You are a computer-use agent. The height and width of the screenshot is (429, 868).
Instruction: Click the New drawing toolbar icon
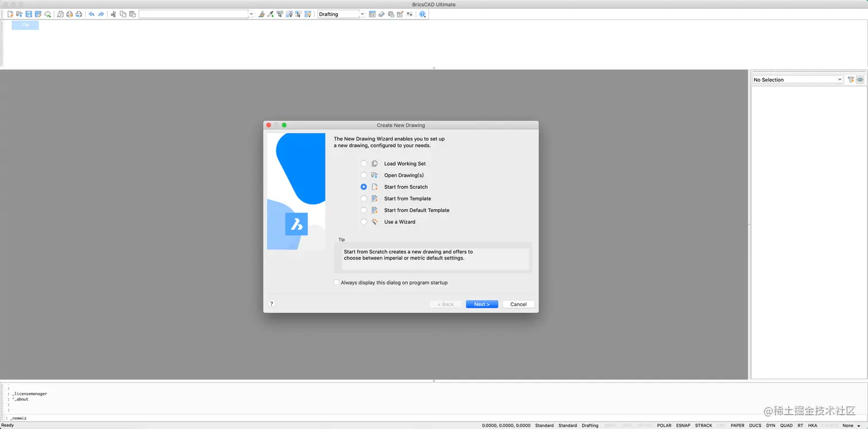click(10, 14)
